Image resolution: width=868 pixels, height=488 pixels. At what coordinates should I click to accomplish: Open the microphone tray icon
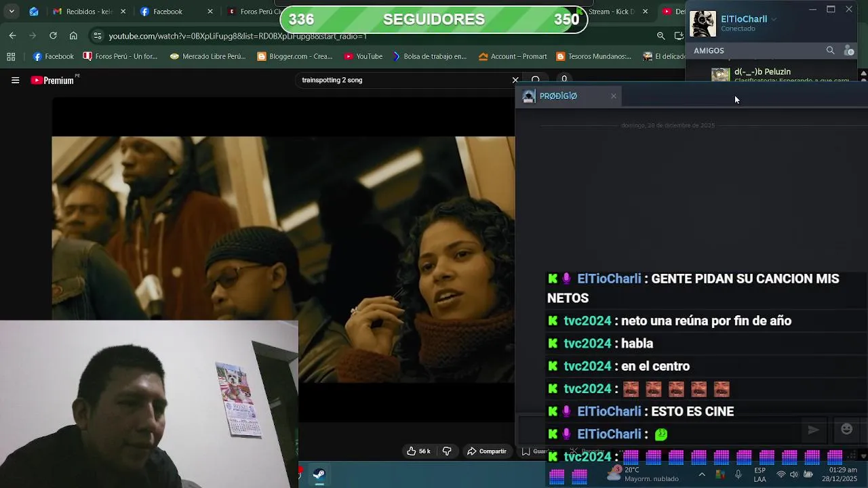click(x=738, y=474)
